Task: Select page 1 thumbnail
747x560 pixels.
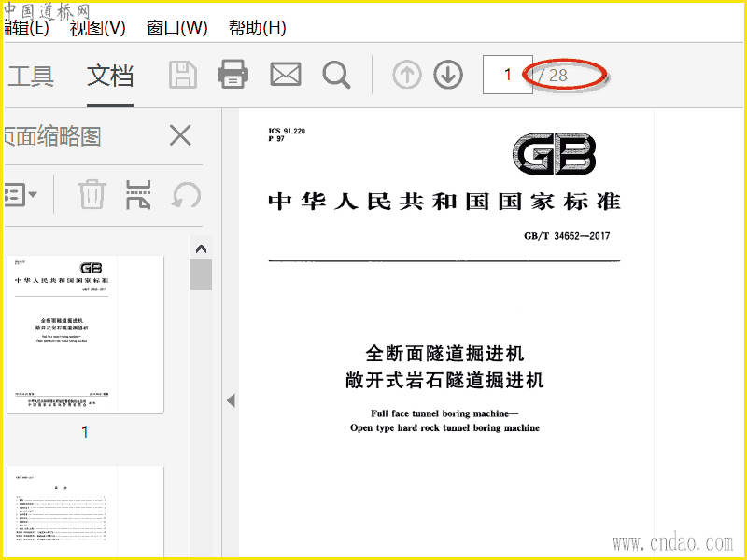Action: pyautogui.click(x=85, y=334)
